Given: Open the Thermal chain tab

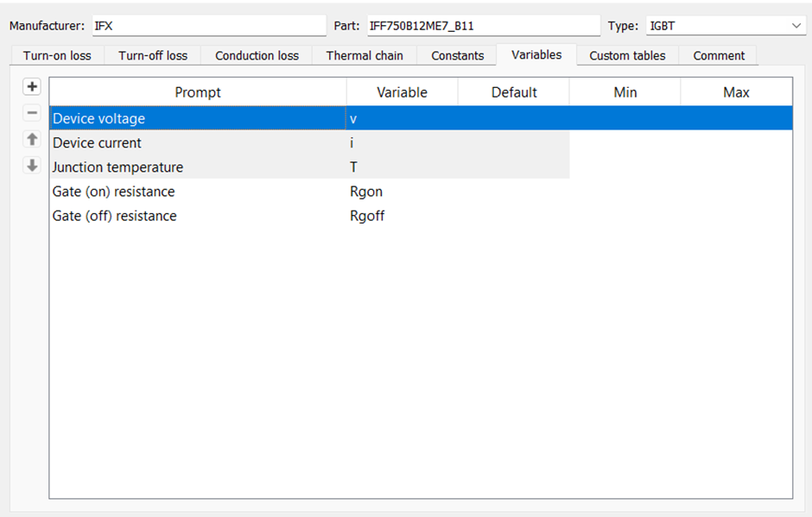Looking at the screenshot, I should (365, 55).
